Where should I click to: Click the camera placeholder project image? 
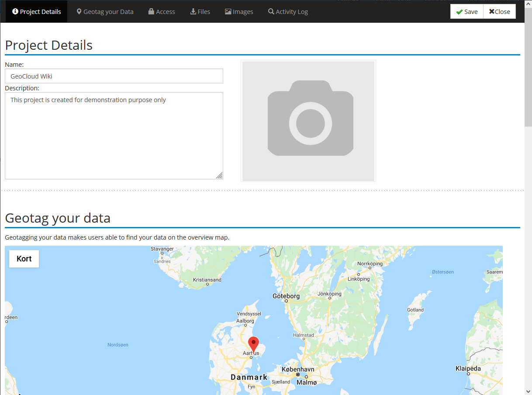(x=308, y=121)
